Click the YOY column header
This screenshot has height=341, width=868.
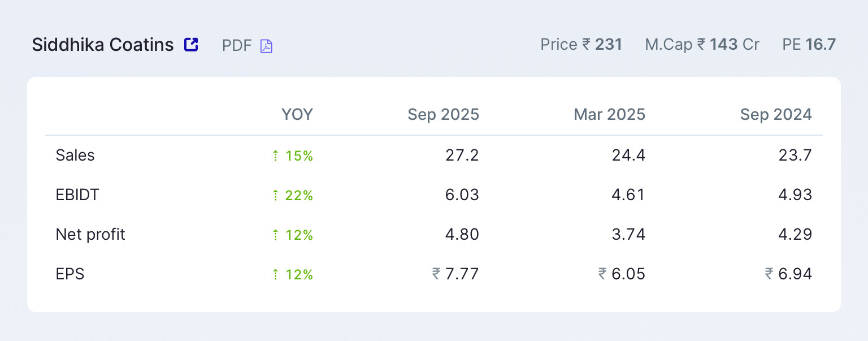pyautogui.click(x=297, y=115)
